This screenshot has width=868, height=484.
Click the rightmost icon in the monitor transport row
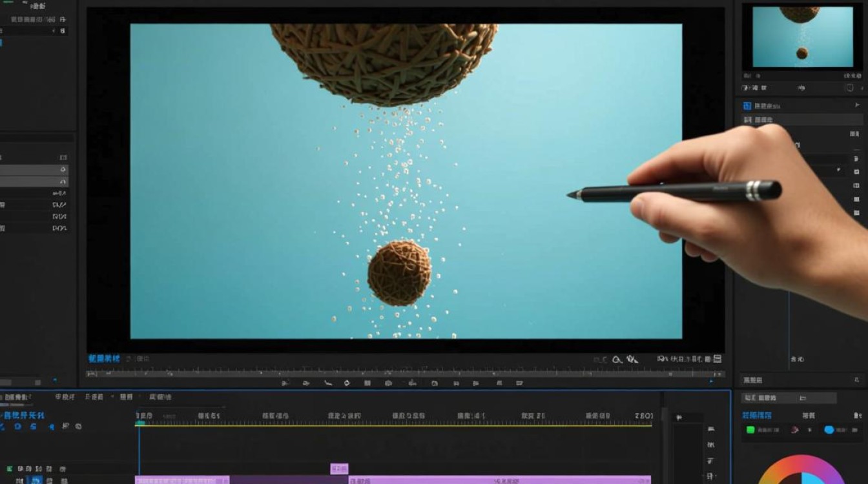[x=519, y=383]
